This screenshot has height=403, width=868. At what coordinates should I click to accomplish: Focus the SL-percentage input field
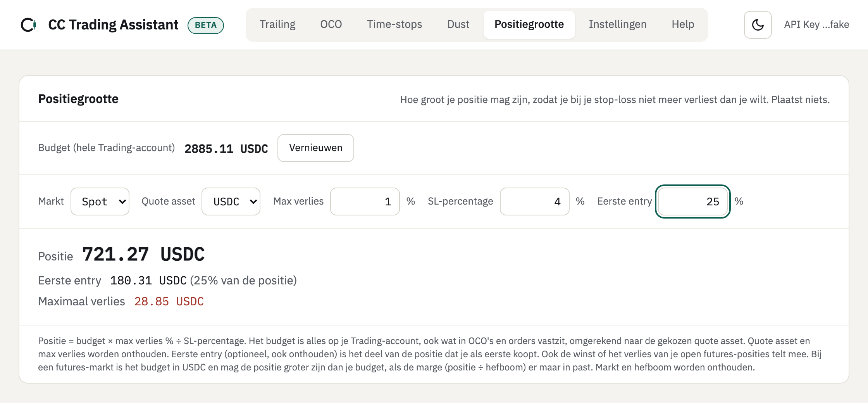(x=535, y=201)
